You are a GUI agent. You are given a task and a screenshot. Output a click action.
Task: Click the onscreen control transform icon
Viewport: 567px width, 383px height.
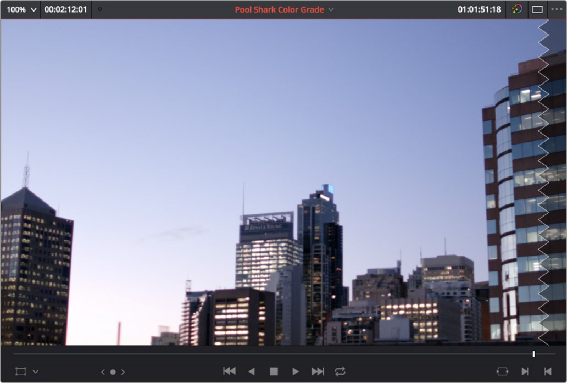[x=21, y=371]
